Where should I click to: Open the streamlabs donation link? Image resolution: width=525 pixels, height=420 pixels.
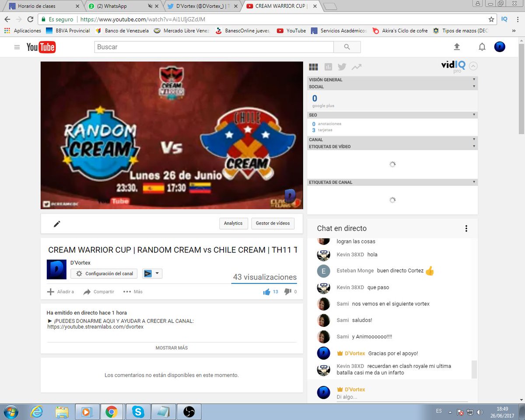pos(95,327)
